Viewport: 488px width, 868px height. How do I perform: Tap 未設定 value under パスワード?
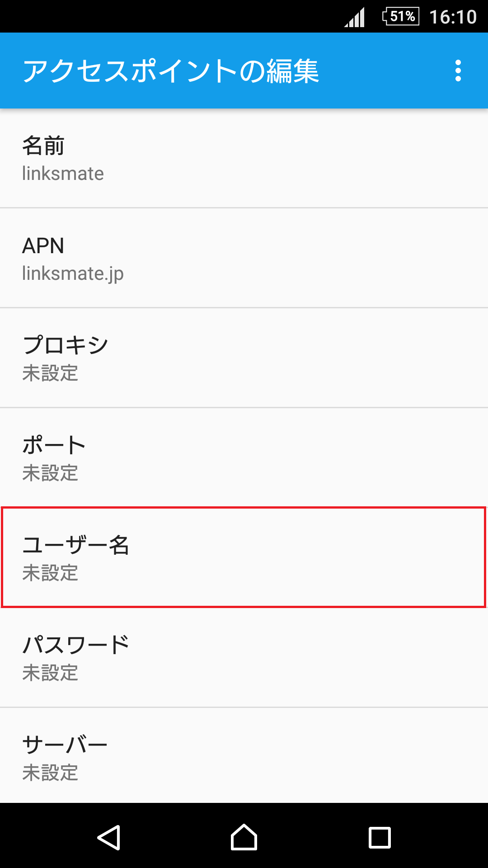50,673
